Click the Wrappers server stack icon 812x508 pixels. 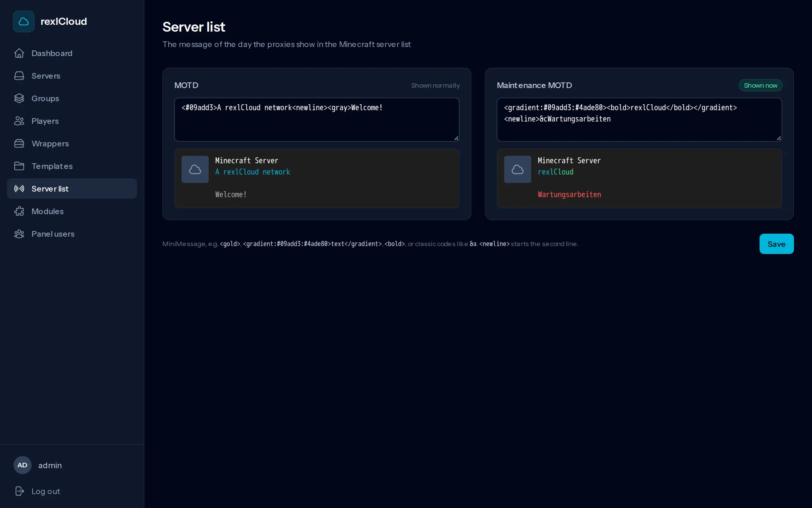click(x=19, y=144)
